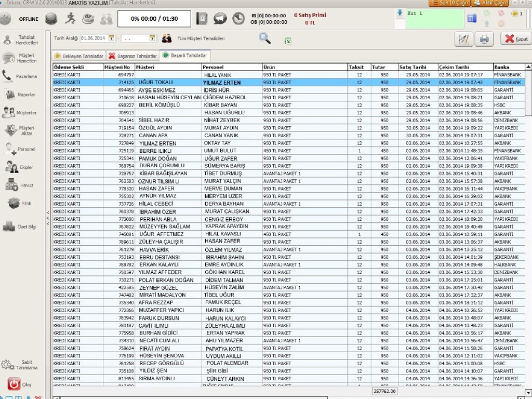Image resolution: width=532 pixels, height=399 pixels.
Task: Switch to Başarısız Tahsilatlar tab
Action: pos(132,56)
